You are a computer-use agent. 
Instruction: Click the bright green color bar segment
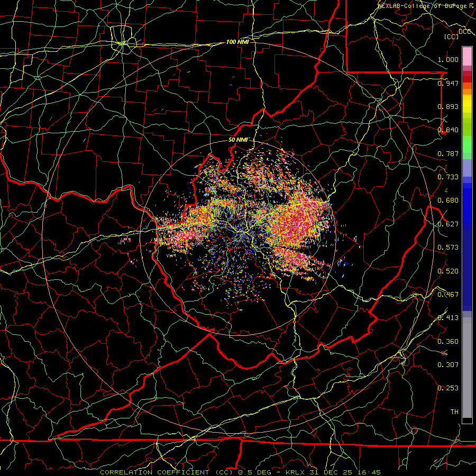point(467,144)
